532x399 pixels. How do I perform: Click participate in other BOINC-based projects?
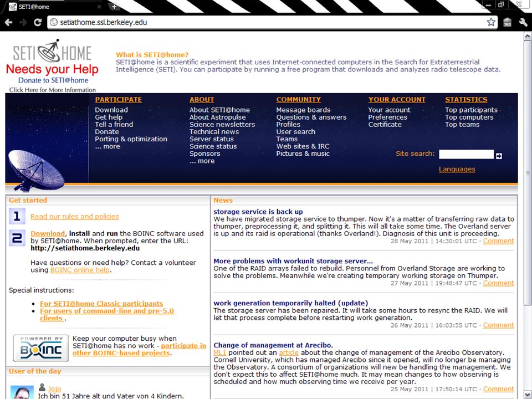click(x=140, y=350)
